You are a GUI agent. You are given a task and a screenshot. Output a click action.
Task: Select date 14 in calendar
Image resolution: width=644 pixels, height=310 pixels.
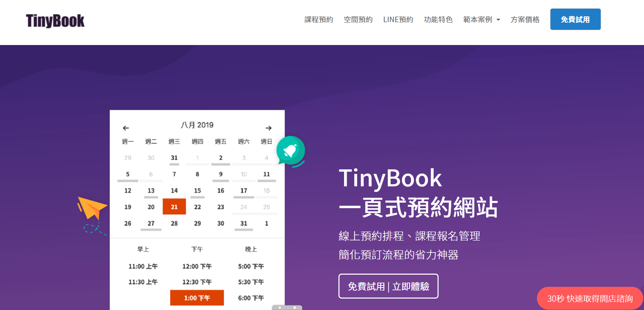tap(174, 191)
